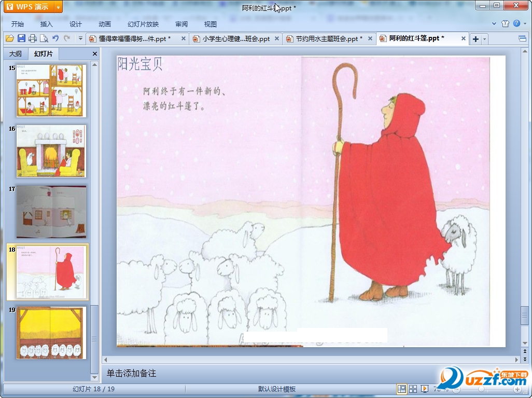Close the 阿利的红斗篷.ppt tab
Image resolution: width=532 pixels, height=398 pixels.
463,39
